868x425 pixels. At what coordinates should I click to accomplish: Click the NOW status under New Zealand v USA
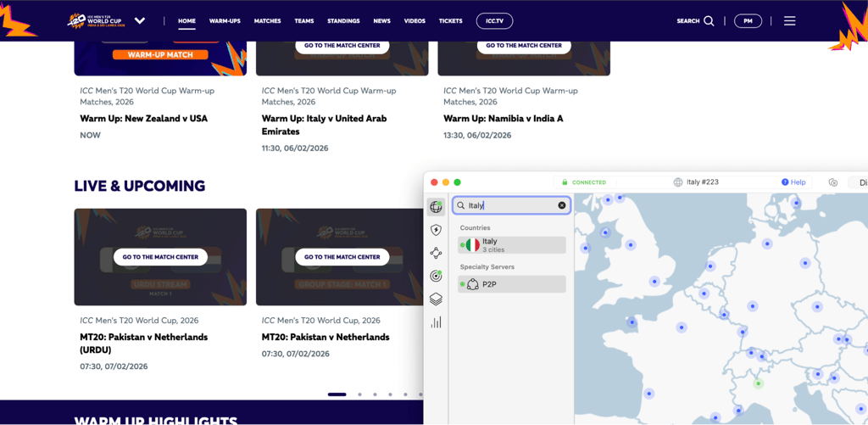tap(90, 135)
